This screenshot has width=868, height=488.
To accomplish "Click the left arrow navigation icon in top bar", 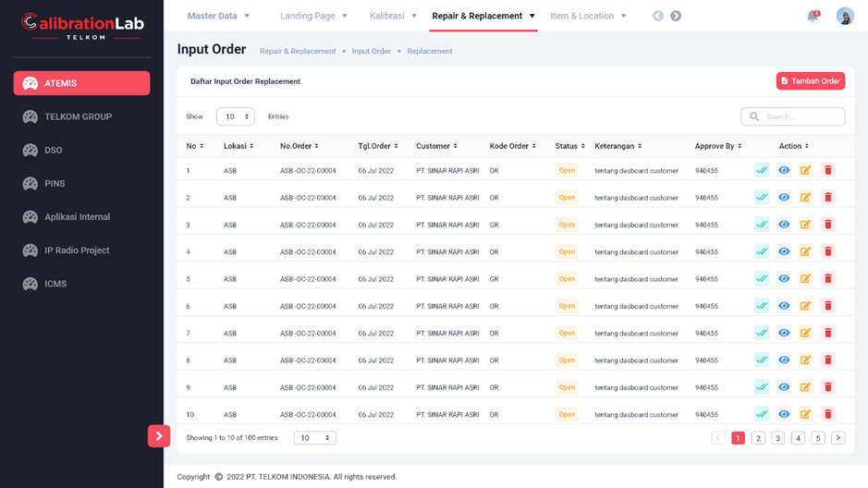I will [x=658, y=16].
